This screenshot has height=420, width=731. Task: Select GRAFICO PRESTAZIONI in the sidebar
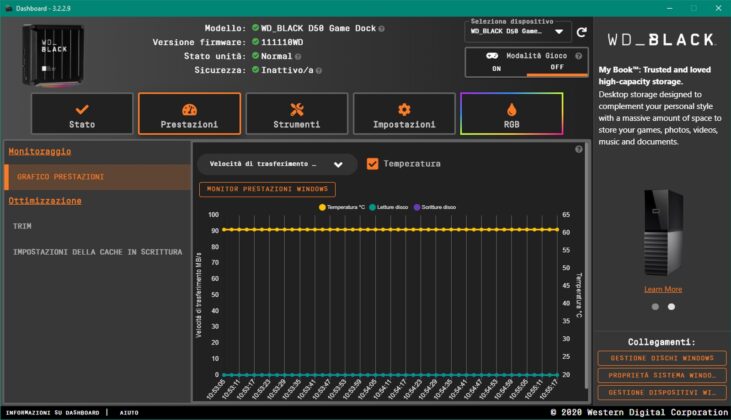tap(97, 177)
